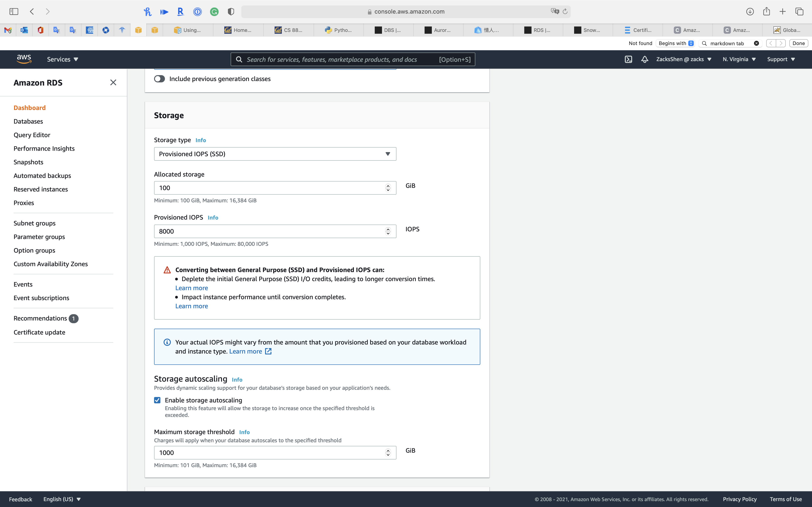812x507 pixels.
Task: Click the Allocated storage input field
Action: (x=268, y=188)
